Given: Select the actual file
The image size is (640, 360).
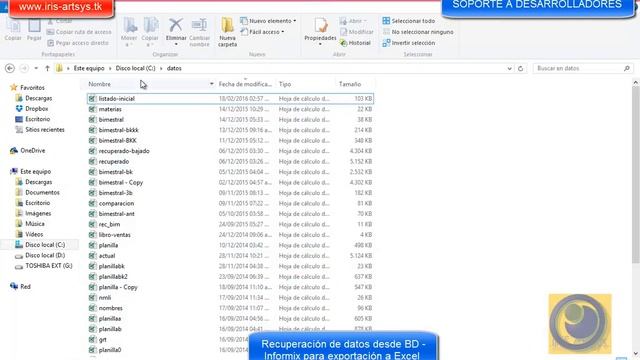Looking at the screenshot, I should tap(107, 256).
